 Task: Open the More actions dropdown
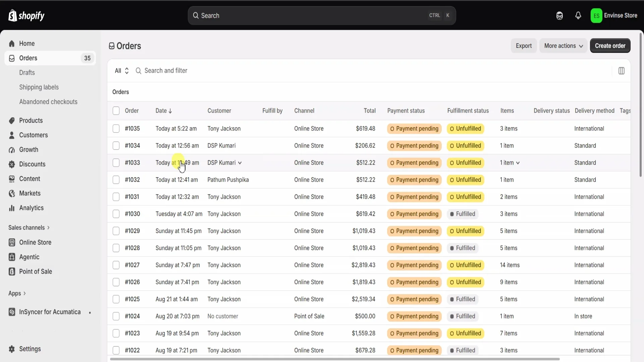(x=563, y=46)
